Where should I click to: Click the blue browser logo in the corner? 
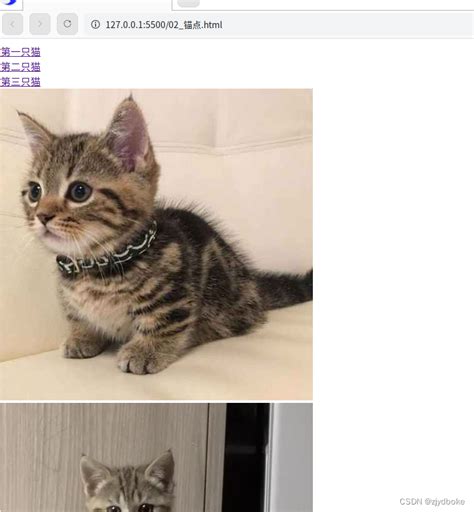pos(9,2)
